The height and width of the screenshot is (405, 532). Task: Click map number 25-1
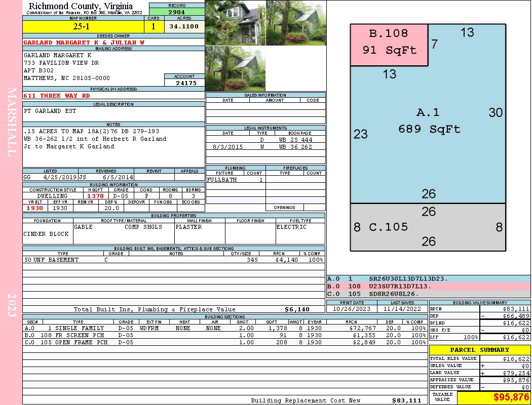pos(82,26)
